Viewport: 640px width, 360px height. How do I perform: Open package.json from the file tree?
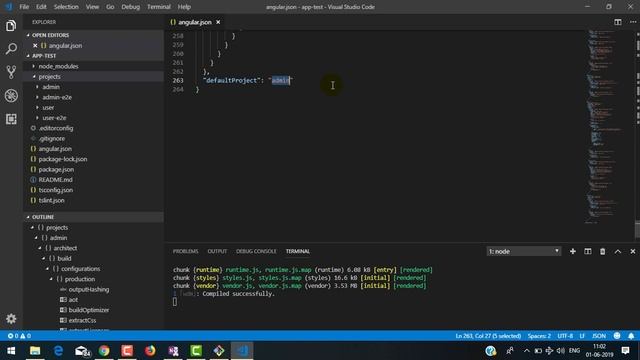coord(56,169)
